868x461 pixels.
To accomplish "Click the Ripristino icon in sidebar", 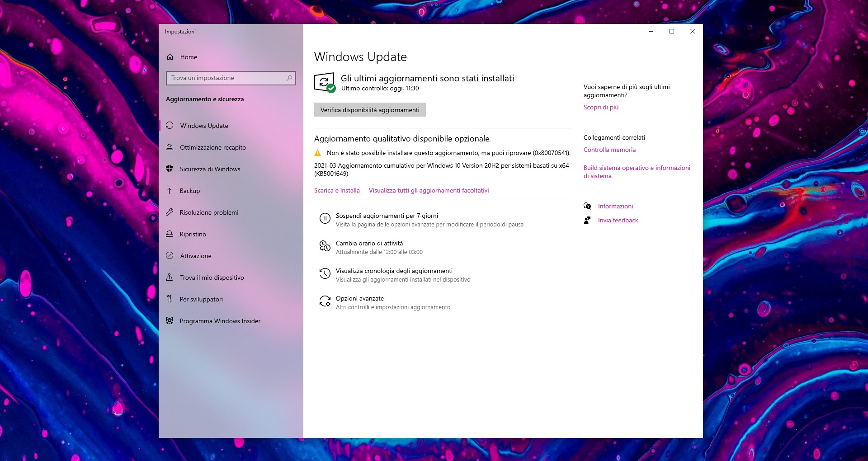I will (x=170, y=234).
